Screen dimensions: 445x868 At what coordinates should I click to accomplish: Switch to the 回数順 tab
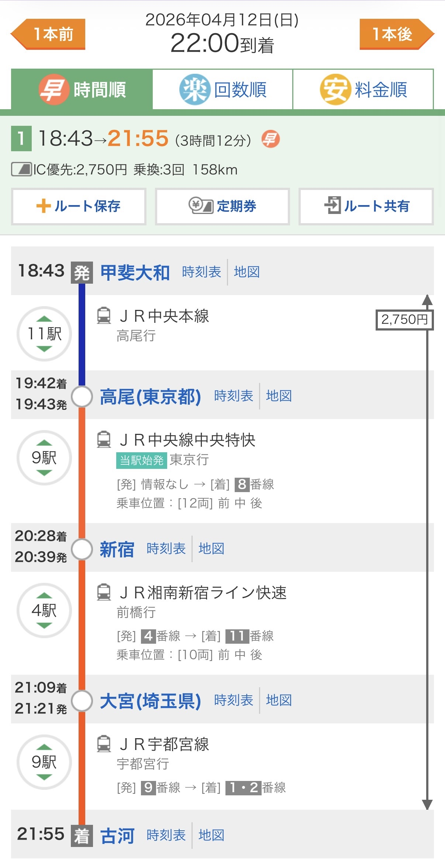222,89
